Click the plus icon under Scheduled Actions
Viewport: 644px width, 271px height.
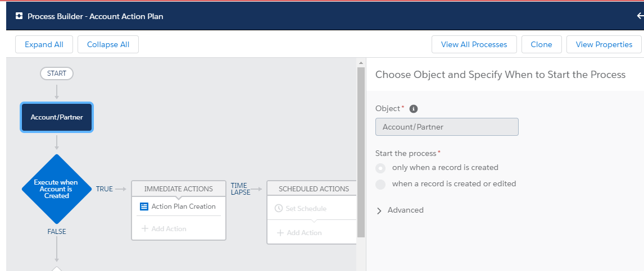coord(280,232)
